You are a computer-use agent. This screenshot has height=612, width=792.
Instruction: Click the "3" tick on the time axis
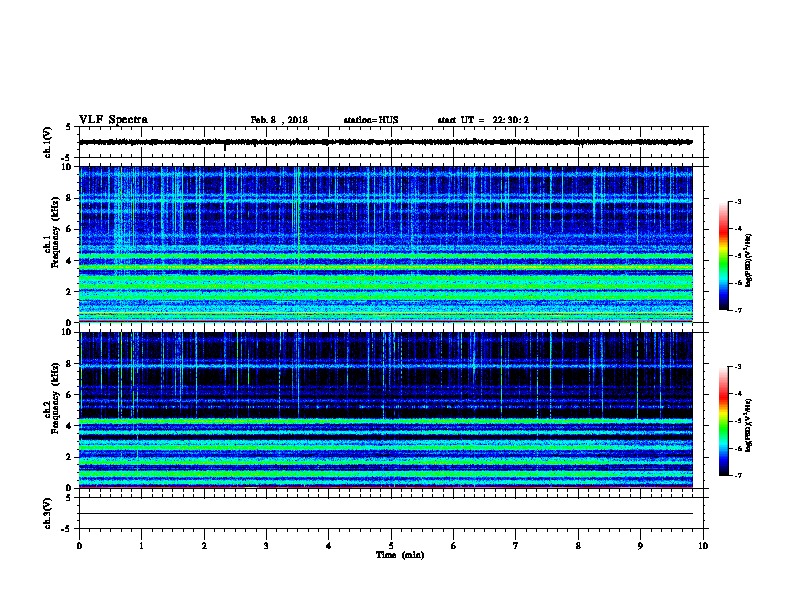click(x=266, y=546)
